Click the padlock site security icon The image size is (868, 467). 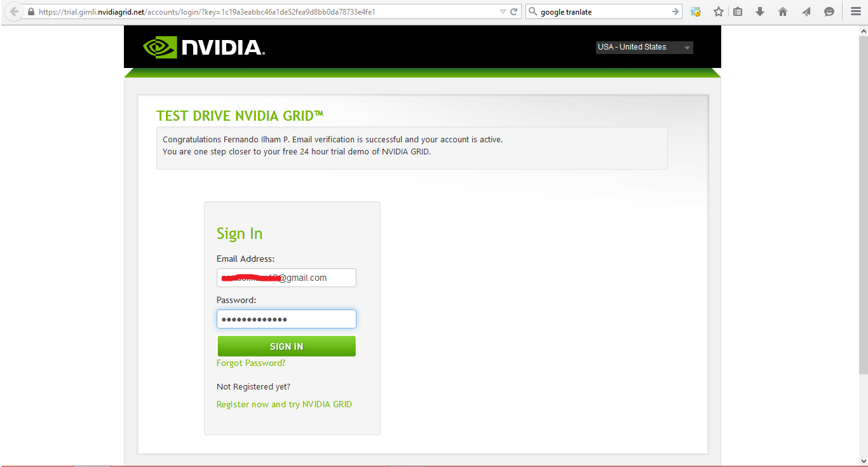click(x=30, y=11)
